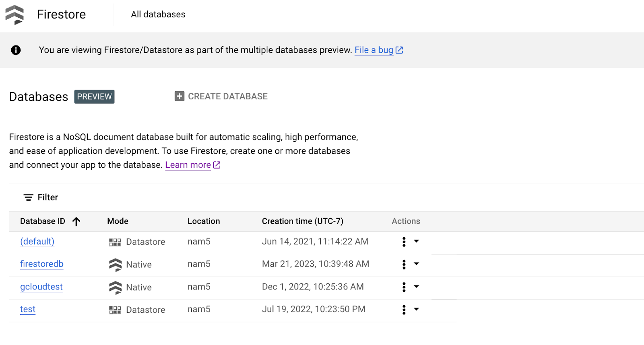Click the Firestore logo icon

(14, 15)
